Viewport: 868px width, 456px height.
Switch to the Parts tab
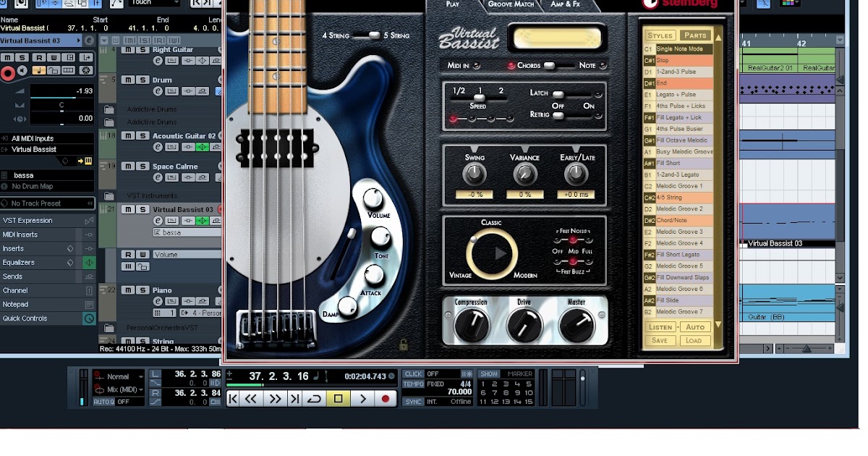pyautogui.click(x=694, y=35)
